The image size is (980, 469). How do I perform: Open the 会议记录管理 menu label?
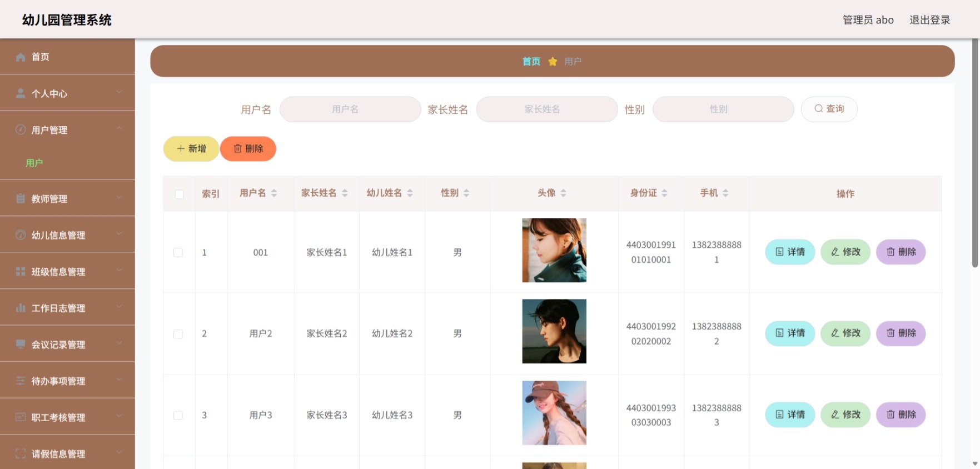[58, 345]
